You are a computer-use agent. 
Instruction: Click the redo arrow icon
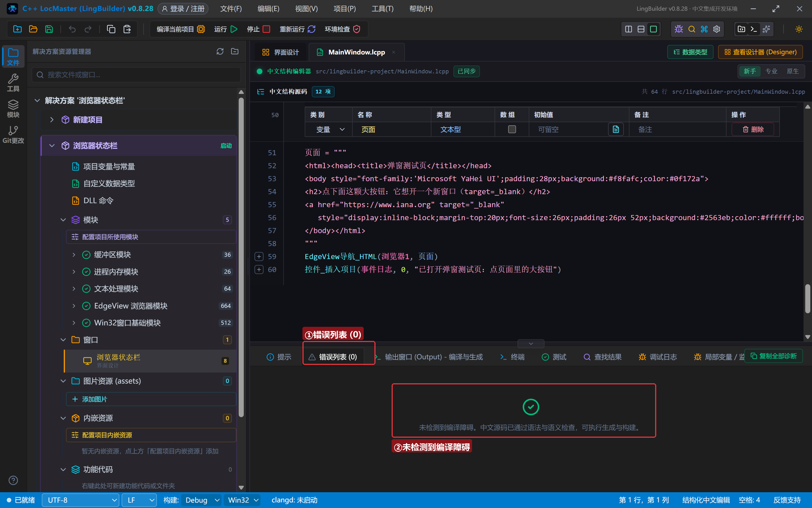coord(88,29)
